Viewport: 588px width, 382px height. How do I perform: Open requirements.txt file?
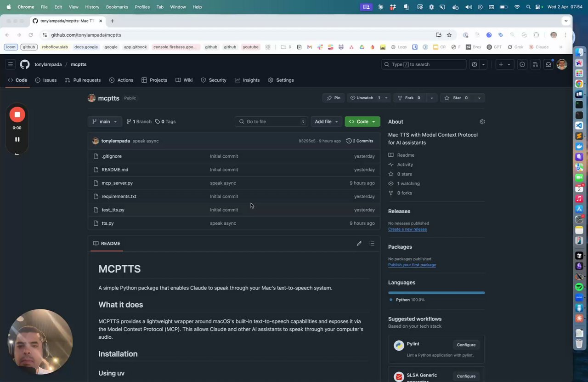tap(119, 196)
